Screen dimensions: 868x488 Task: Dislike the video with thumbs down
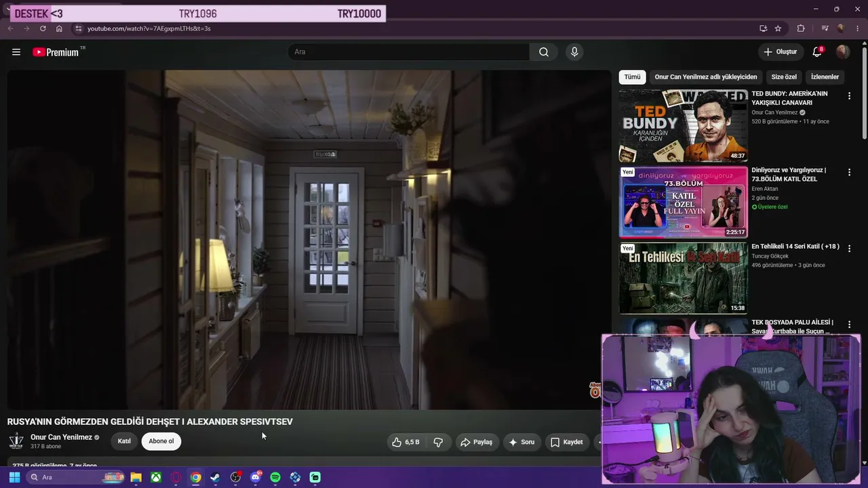tap(438, 442)
